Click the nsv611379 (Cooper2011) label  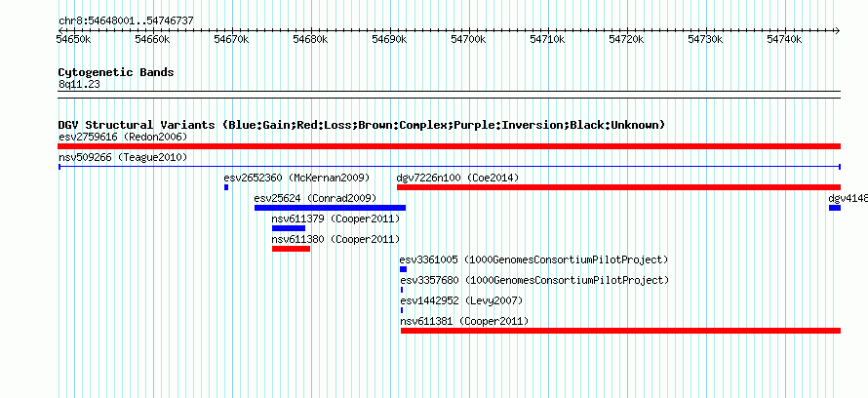click(x=335, y=219)
